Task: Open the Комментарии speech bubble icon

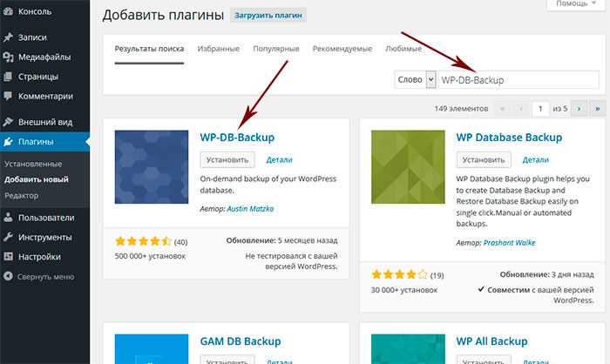Action: pyautogui.click(x=8, y=96)
